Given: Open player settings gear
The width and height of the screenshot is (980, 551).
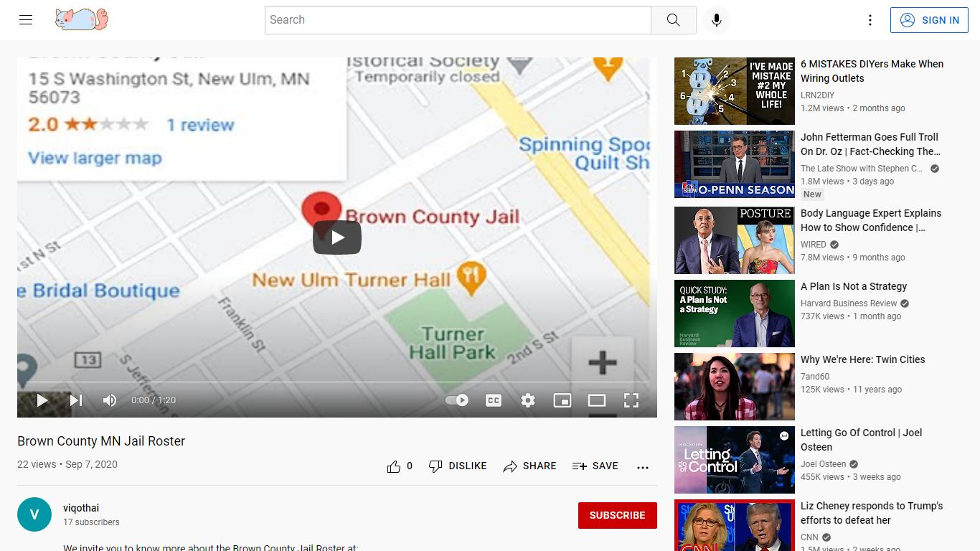Looking at the screenshot, I should (x=528, y=400).
